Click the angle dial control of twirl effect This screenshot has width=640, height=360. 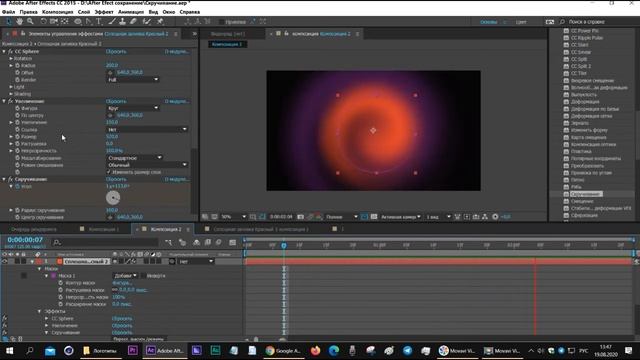pyautogui.click(x=113, y=198)
